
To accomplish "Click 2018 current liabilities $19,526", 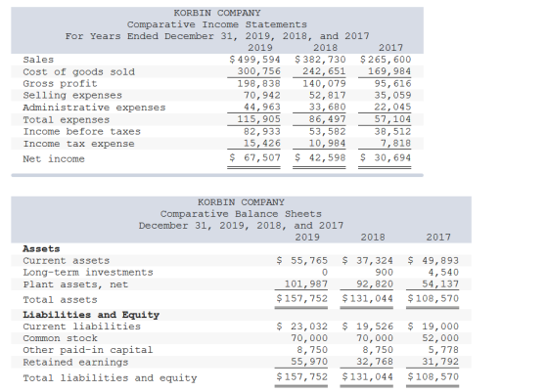I will (x=367, y=327).
